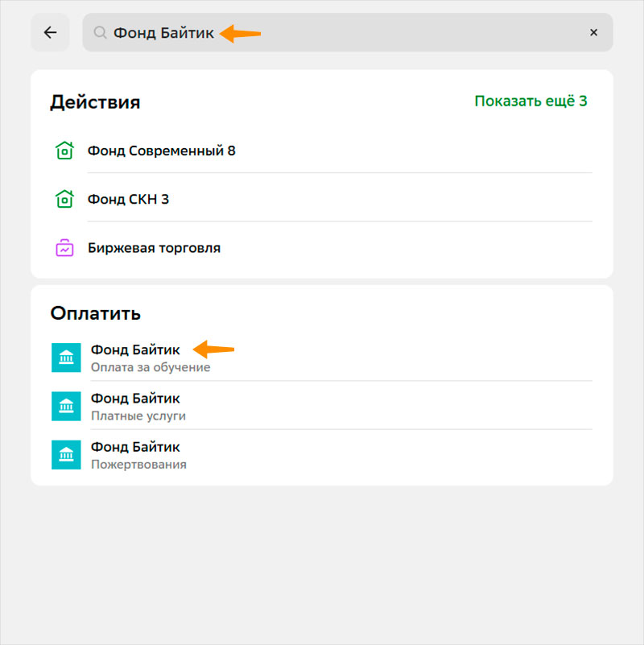Screen dimensions: 644x645
Task: Click the Оплата за обучение subtitle
Action: tap(151, 367)
